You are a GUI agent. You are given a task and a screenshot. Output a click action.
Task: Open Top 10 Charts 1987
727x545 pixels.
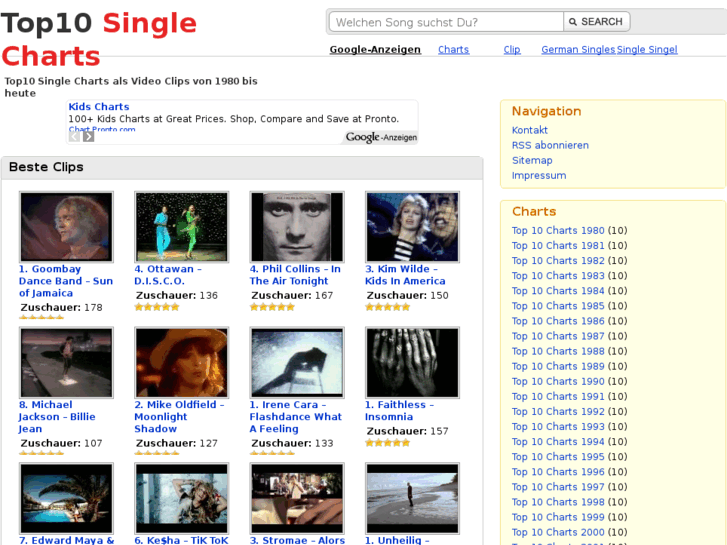[558, 336]
